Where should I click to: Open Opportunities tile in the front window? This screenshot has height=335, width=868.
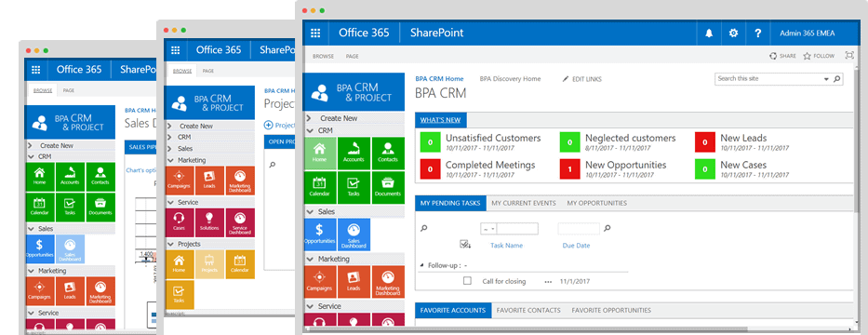pyautogui.click(x=319, y=234)
